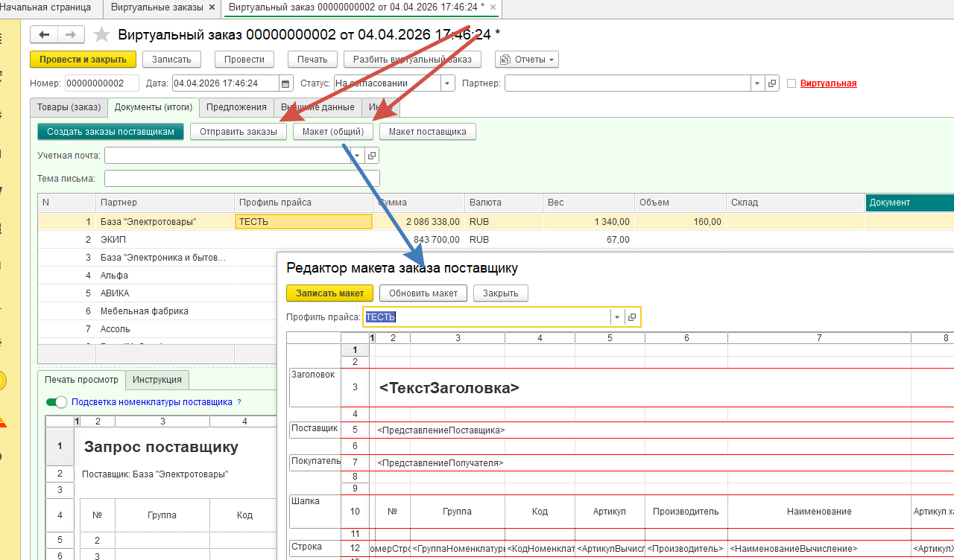This screenshot has height=560, width=954.
Task: Click Создать заказы поставщикам button
Action: 110,132
